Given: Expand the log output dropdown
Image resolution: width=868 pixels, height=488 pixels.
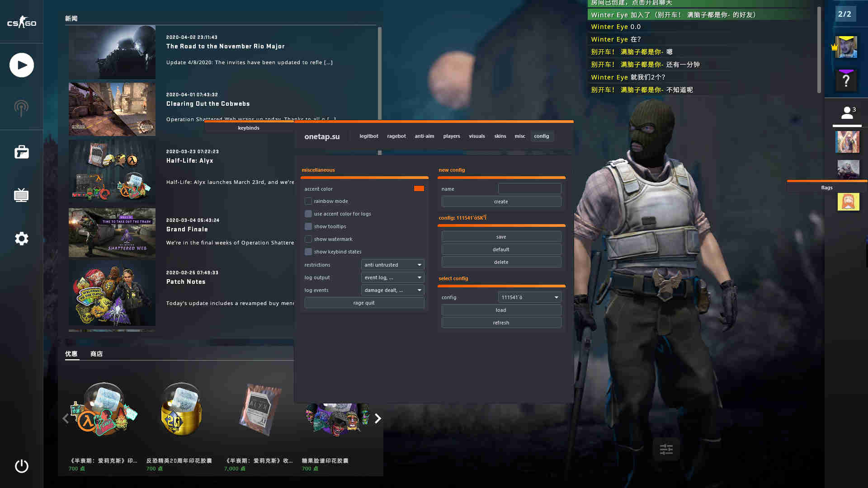Looking at the screenshot, I should [x=392, y=277].
